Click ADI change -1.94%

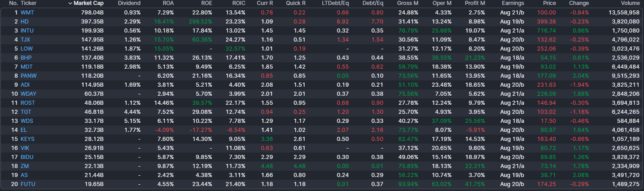(580, 84)
